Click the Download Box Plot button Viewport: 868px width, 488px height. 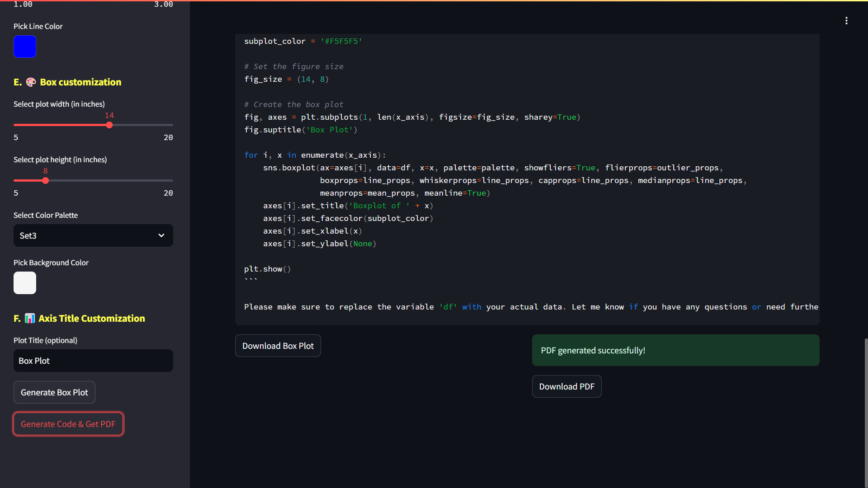click(x=278, y=346)
